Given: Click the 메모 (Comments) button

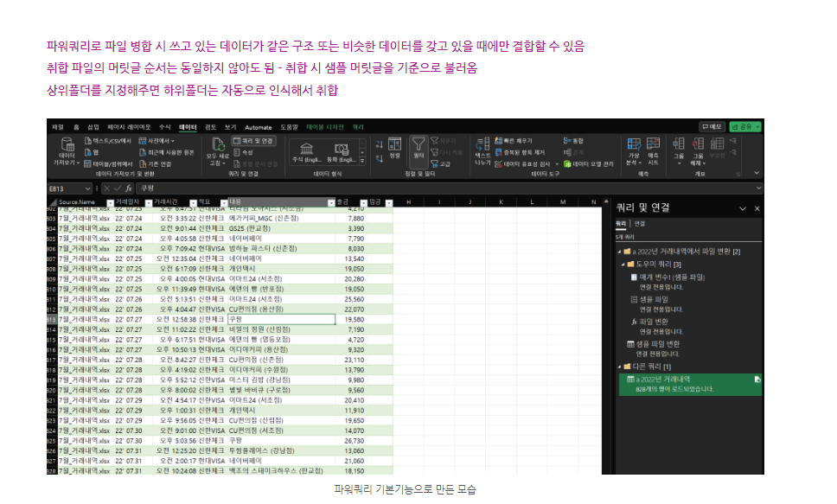Looking at the screenshot, I should (712, 126).
